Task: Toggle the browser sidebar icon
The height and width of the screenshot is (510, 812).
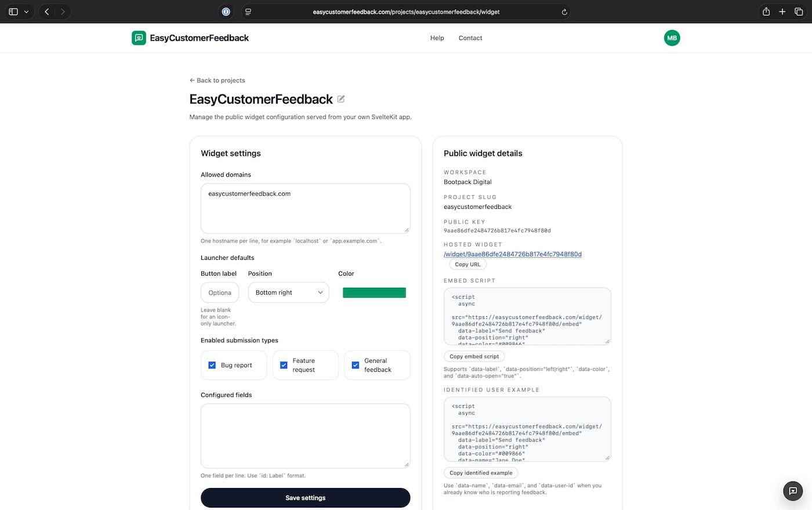Action: [13, 11]
